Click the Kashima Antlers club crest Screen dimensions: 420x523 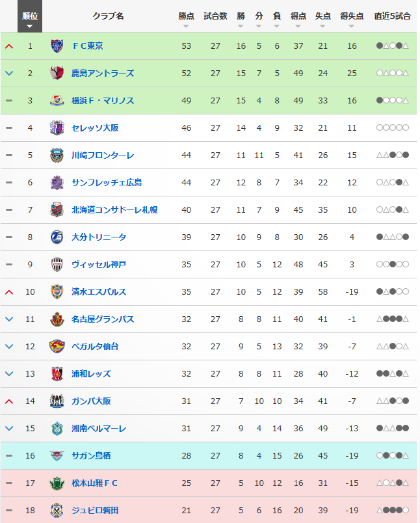pos(57,73)
